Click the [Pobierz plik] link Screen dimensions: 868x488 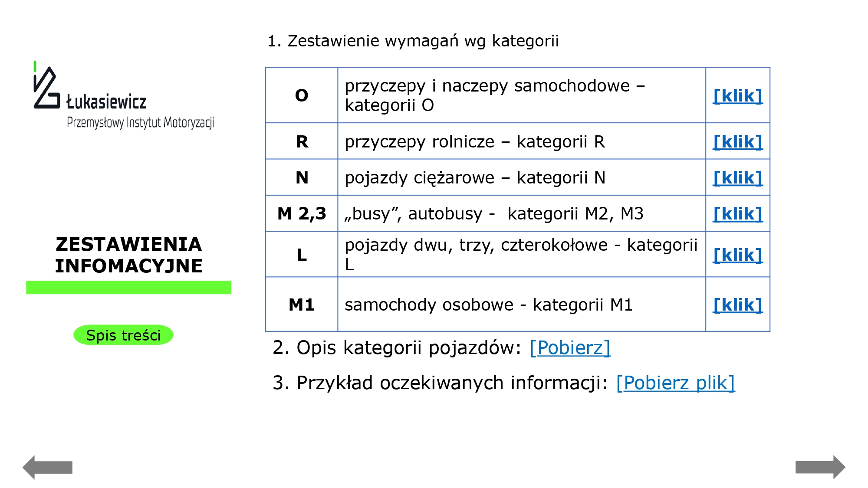coord(676,383)
